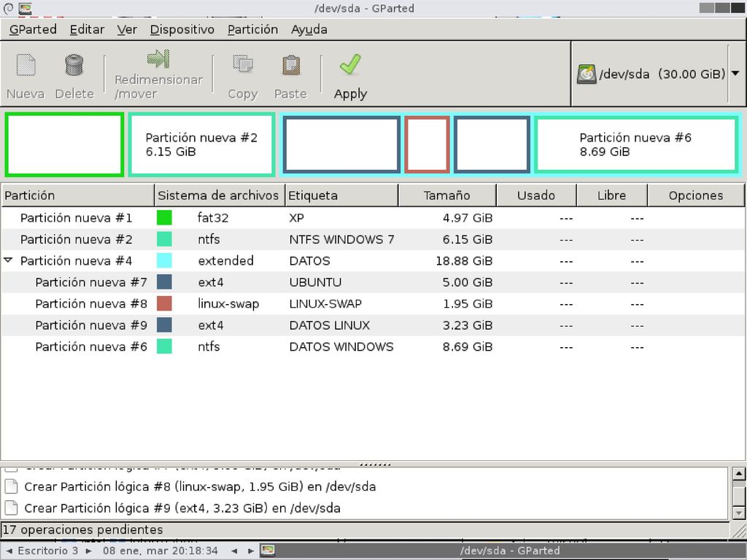Select the second blue ext4 graphic block
This screenshot has width=747, height=560.
coord(492,144)
